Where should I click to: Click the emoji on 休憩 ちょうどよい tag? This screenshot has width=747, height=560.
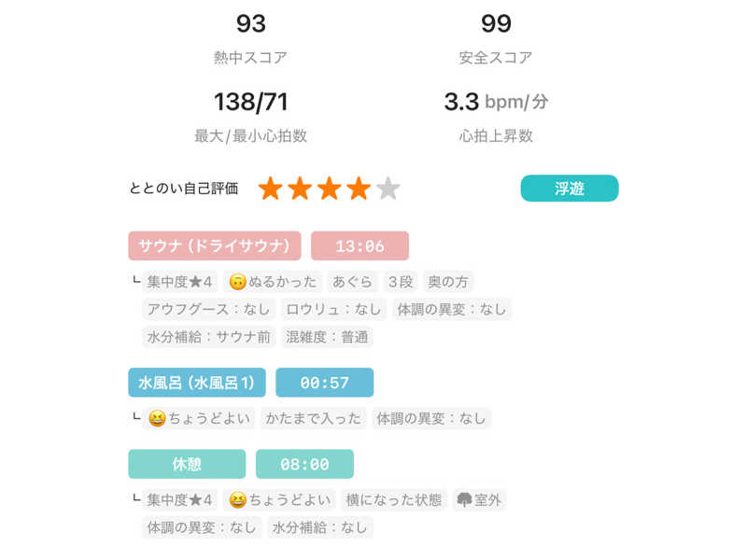(237, 500)
